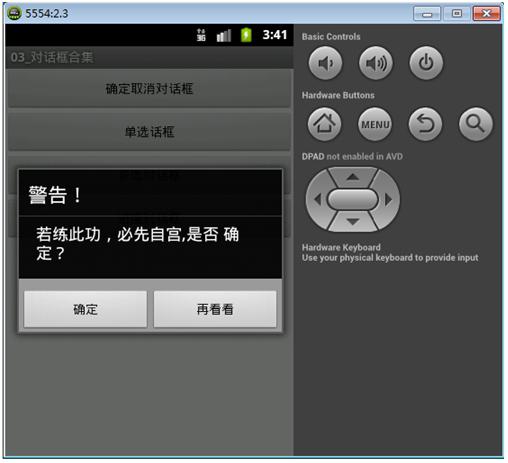Tap the Search hardware button
This screenshot has height=463, width=508.
[476, 124]
